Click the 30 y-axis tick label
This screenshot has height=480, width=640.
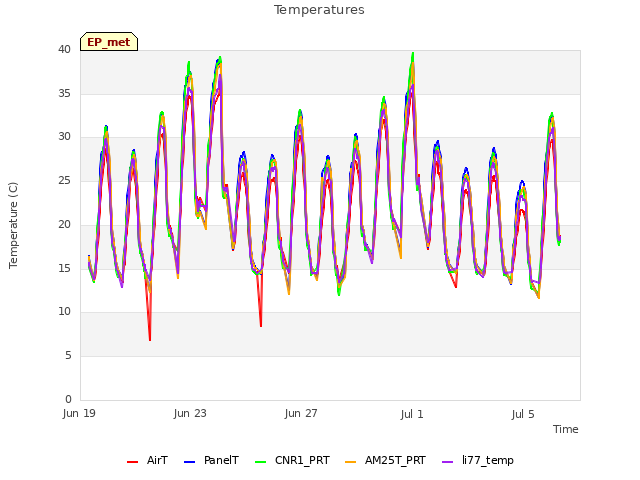pos(64,137)
